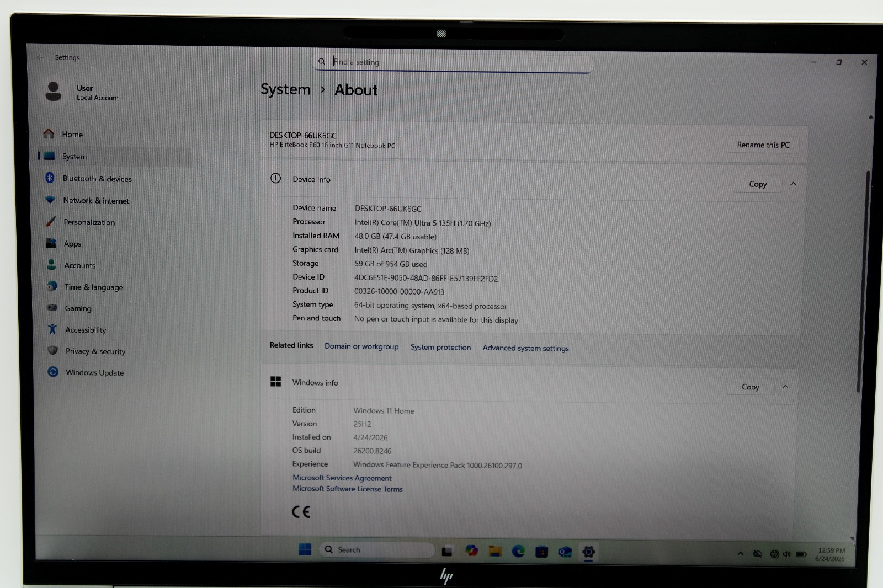Open Apps settings
This screenshot has height=588, width=883.
coord(72,244)
